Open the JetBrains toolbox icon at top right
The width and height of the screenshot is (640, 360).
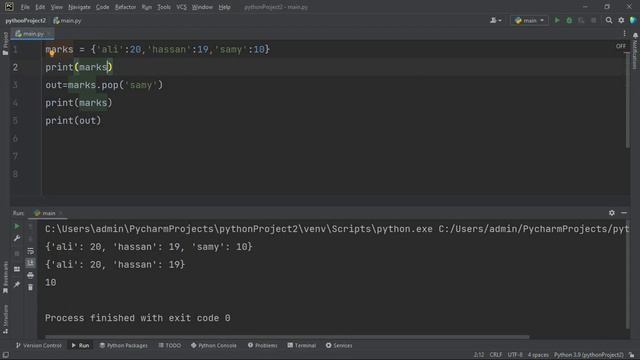tap(633, 20)
